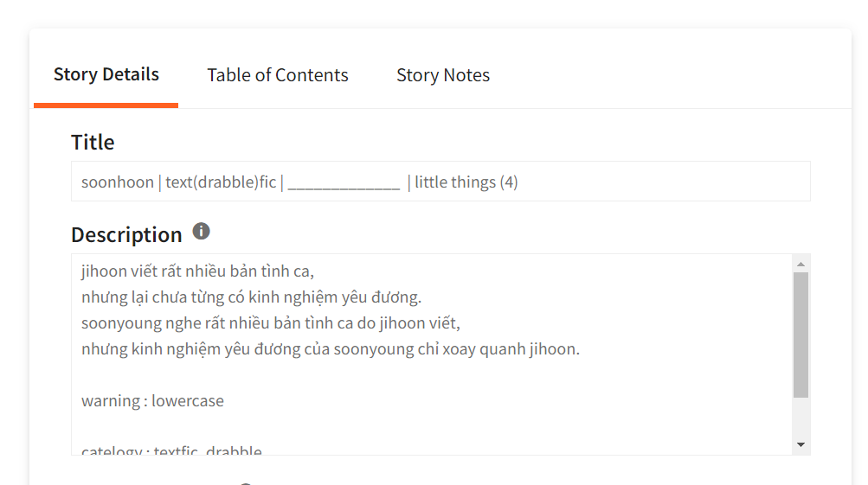This screenshot has width=868, height=485.
Task: Click the description scrollbar down arrow
Action: (800, 444)
